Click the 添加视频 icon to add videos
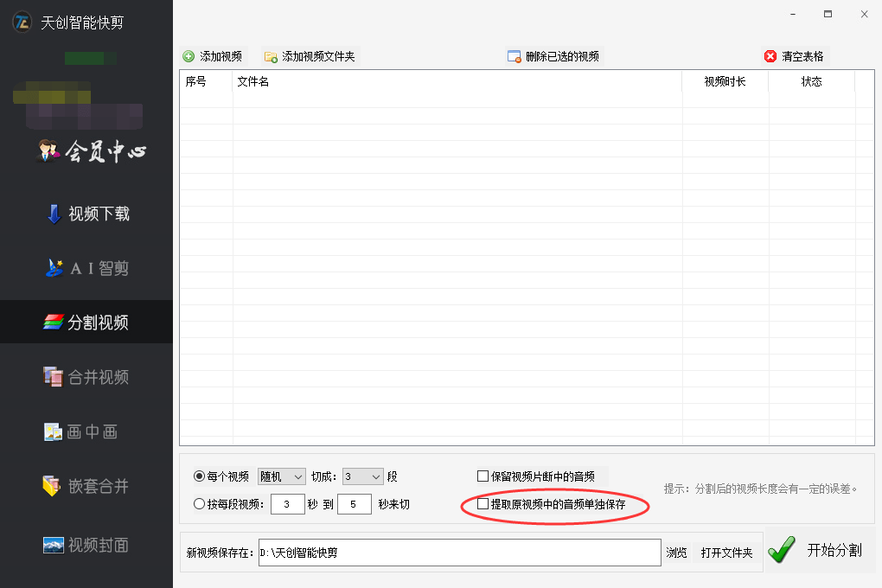882x588 pixels. [x=214, y=55]
